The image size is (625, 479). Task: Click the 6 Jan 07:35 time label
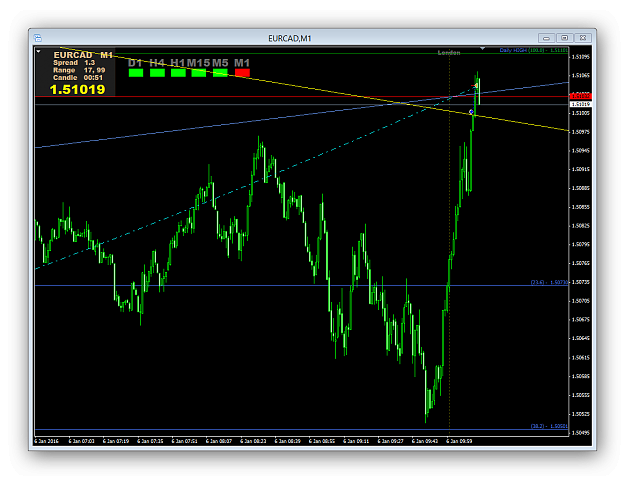coord(150,441)
